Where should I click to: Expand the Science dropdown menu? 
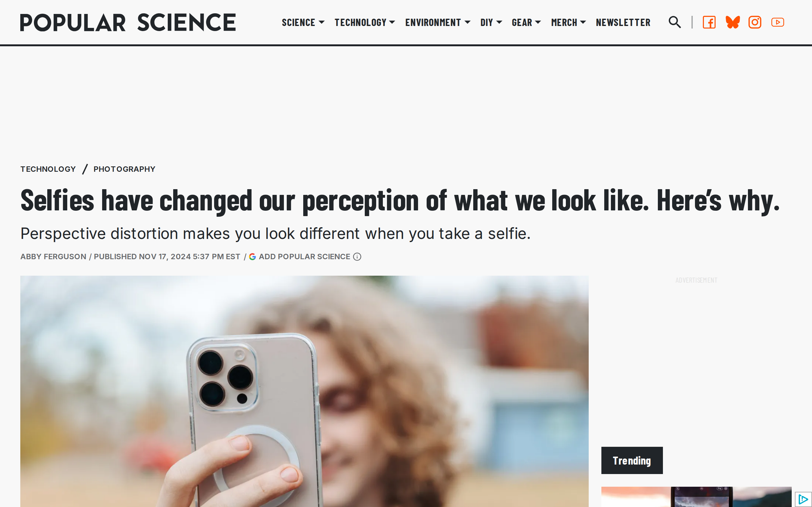[x=303, y=22]
